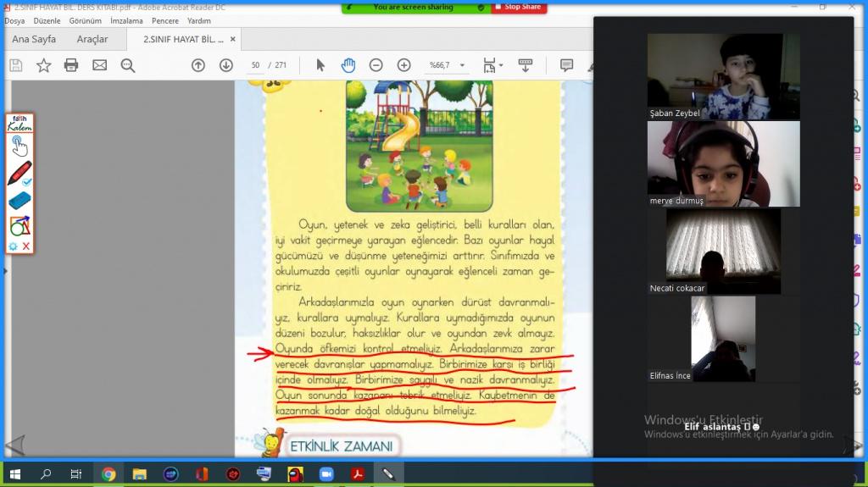Zoom out with the minus button
868x487 pixels.
click(376, 65)
